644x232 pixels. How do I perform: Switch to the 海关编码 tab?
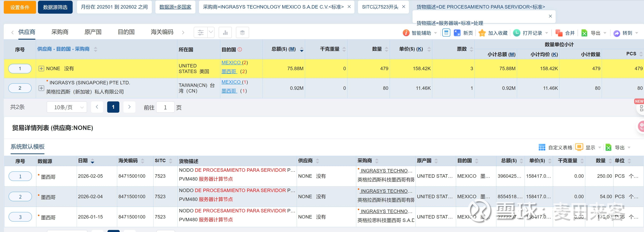pos(162,32)
